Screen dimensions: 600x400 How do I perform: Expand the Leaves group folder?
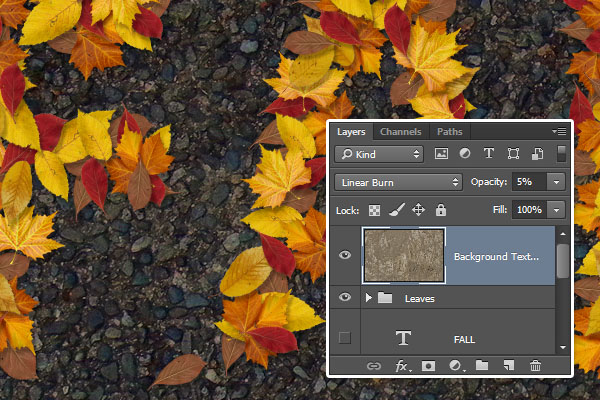[x=369, y=298]
